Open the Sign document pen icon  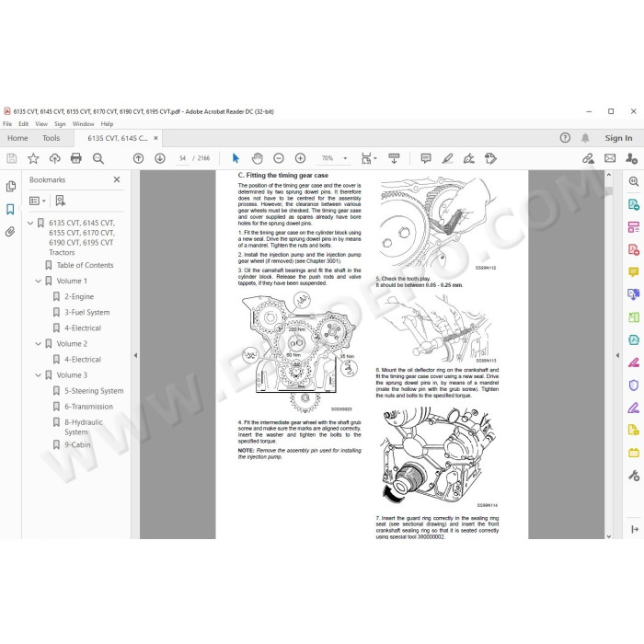pyautogui.click(x=469, y=158)
